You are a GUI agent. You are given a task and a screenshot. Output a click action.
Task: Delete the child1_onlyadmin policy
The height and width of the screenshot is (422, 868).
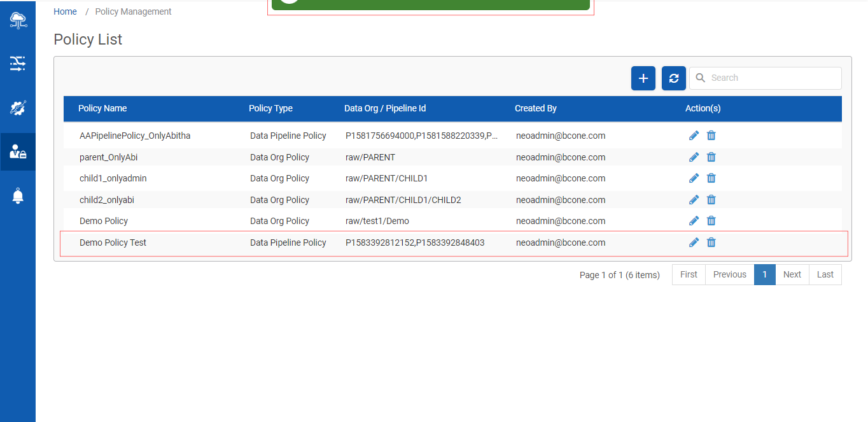pyautogui.click(x=711, y=178)
